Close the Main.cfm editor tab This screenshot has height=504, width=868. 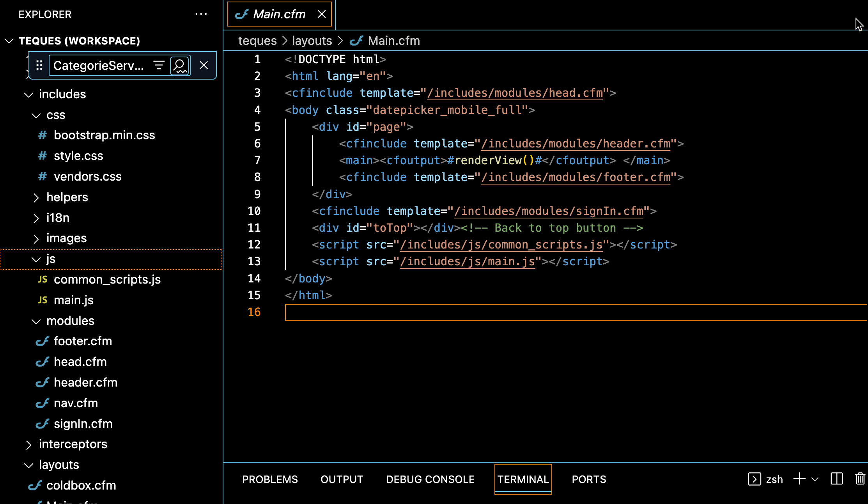(x=322, y=14)
